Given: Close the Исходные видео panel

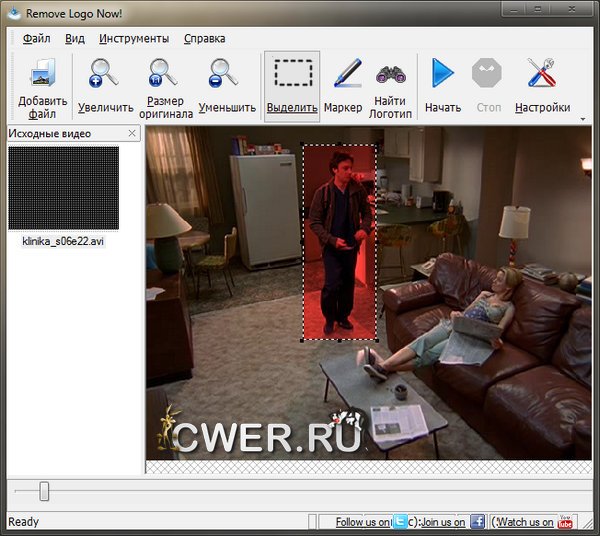Looking at the screenshot, I should 133,133.
